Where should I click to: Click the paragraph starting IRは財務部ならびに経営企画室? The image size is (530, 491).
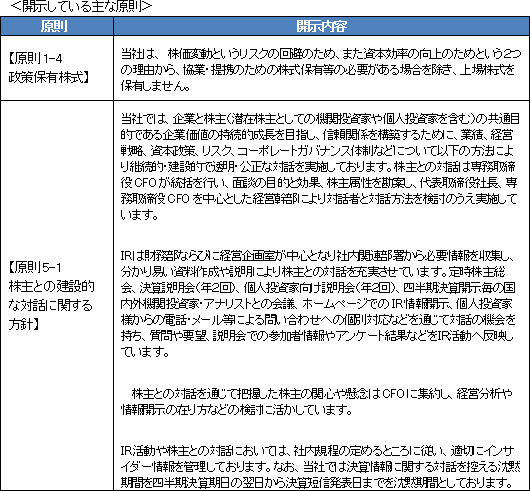pos(318,304)
